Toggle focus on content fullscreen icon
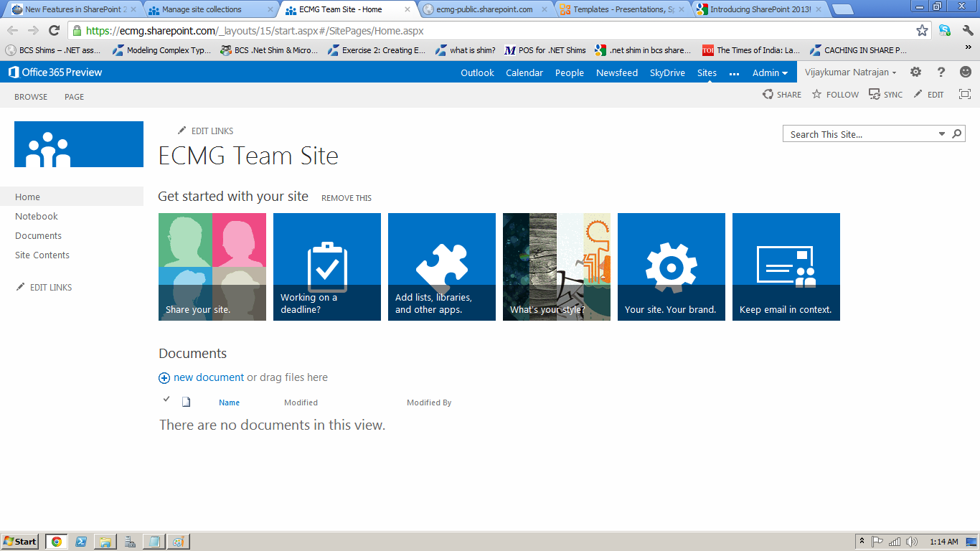980x551 pixels. point(964,95)
